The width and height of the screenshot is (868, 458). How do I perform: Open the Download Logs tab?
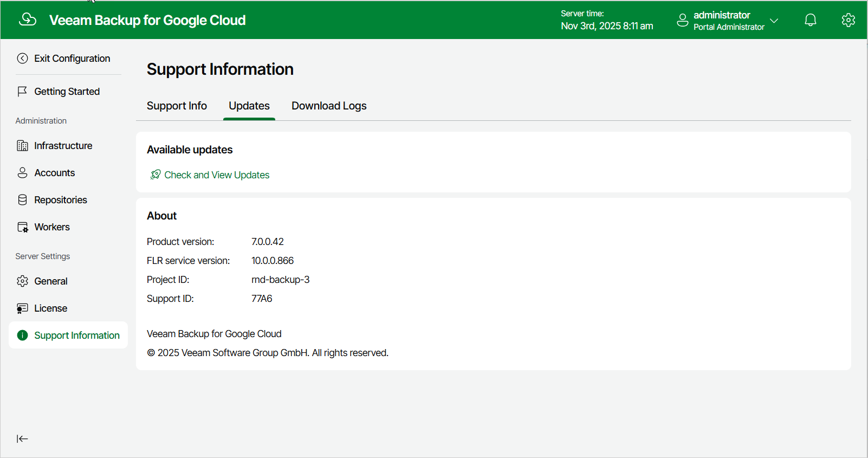[x=329, y=106]
